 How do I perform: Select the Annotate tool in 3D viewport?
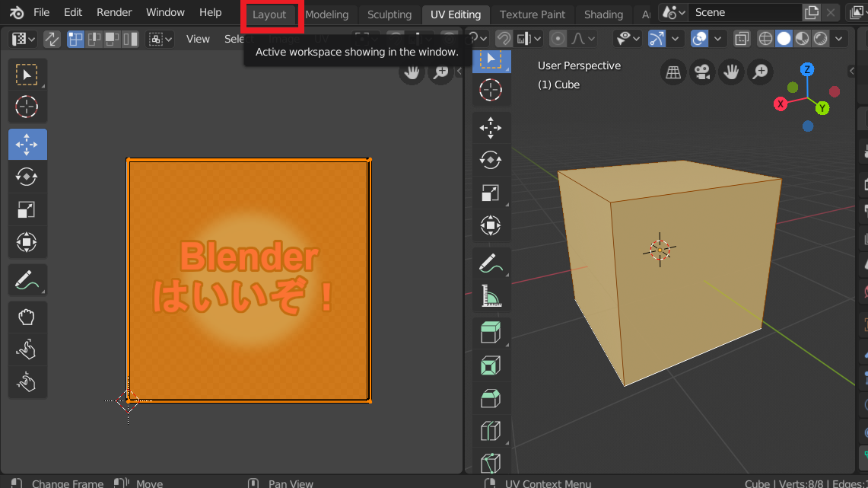(491, 263)
